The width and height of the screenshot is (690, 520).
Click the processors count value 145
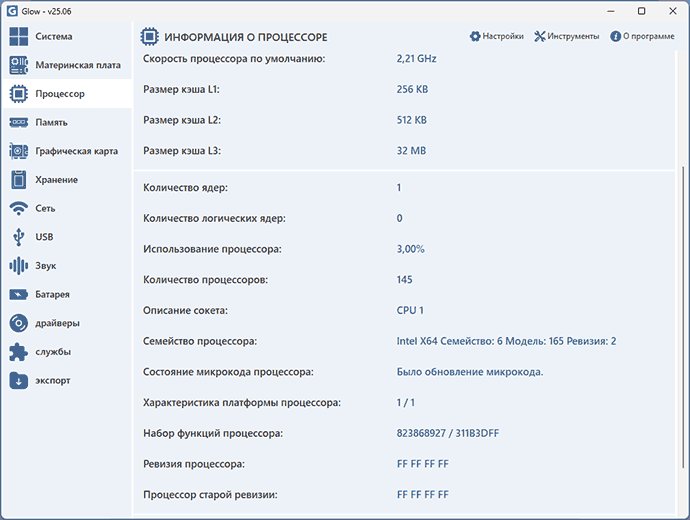coord(404,280)
